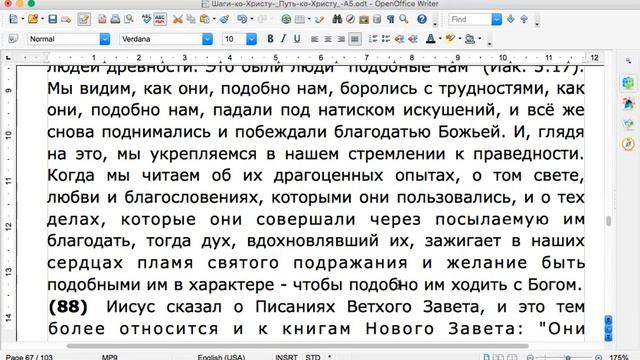This screenshot has width=640, height=360.
Task: Toggle Nonprinting Characters pilcrow
Action: click(x=391, y=19)
